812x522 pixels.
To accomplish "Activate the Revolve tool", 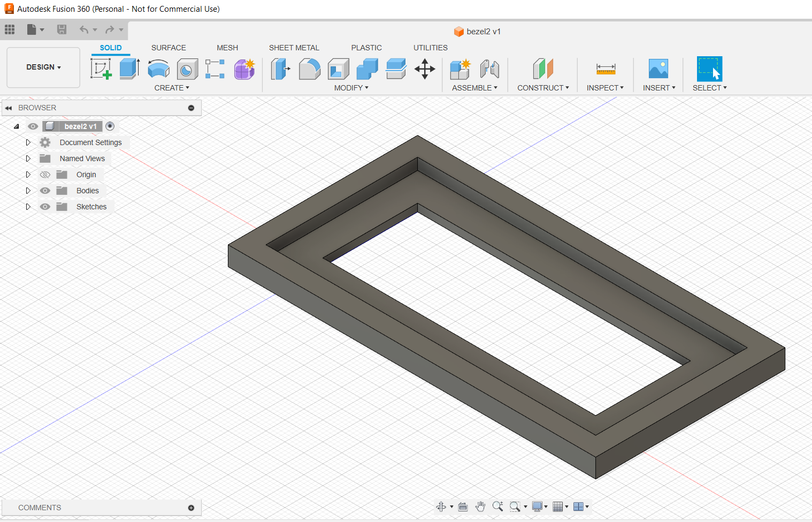I will (158, 69).
